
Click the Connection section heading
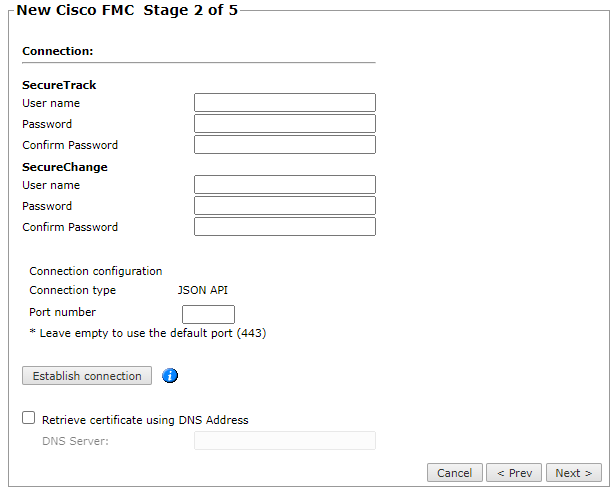click(57, 50)
